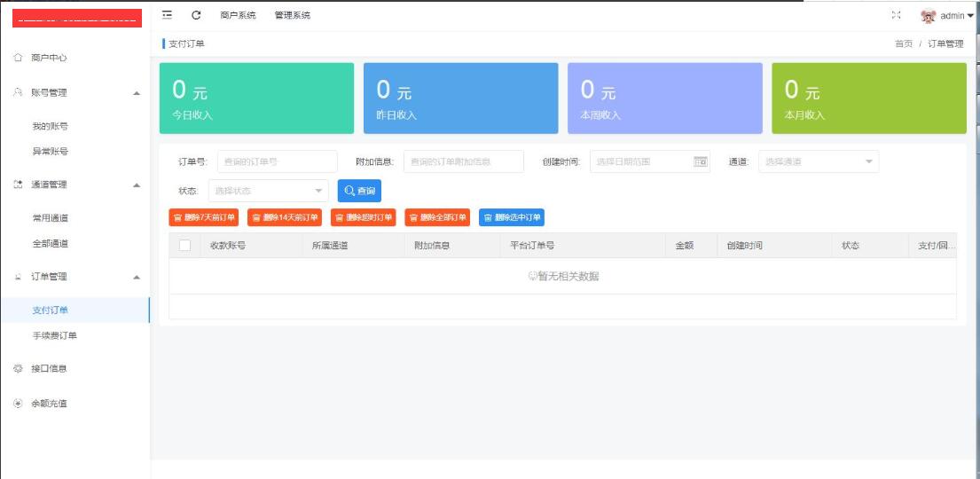Open the admin user dropdown

956,16
